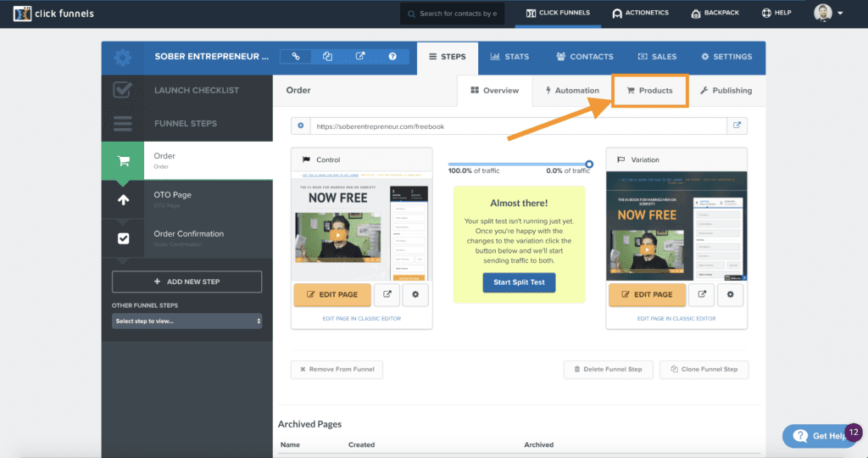Viewport: 868px width, 458px height.
Task: Preview the Control page in new window
Action: pos(387,294)
